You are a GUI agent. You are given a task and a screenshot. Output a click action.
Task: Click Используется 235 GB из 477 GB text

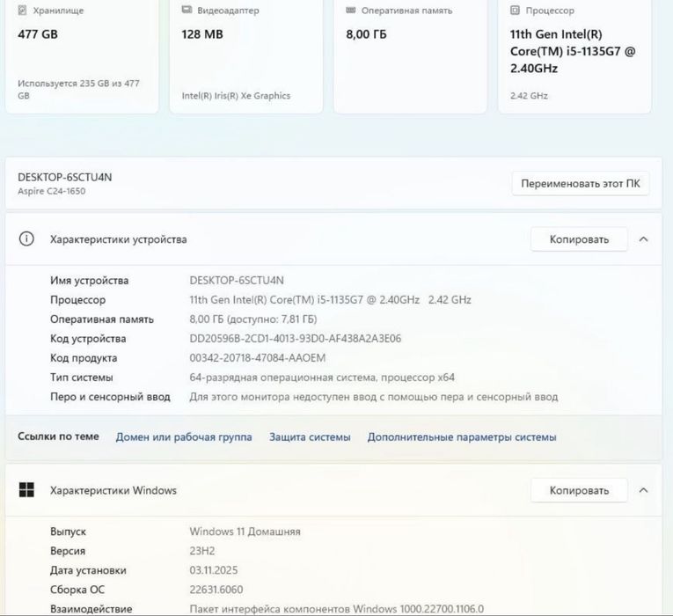tap(78, 89)
